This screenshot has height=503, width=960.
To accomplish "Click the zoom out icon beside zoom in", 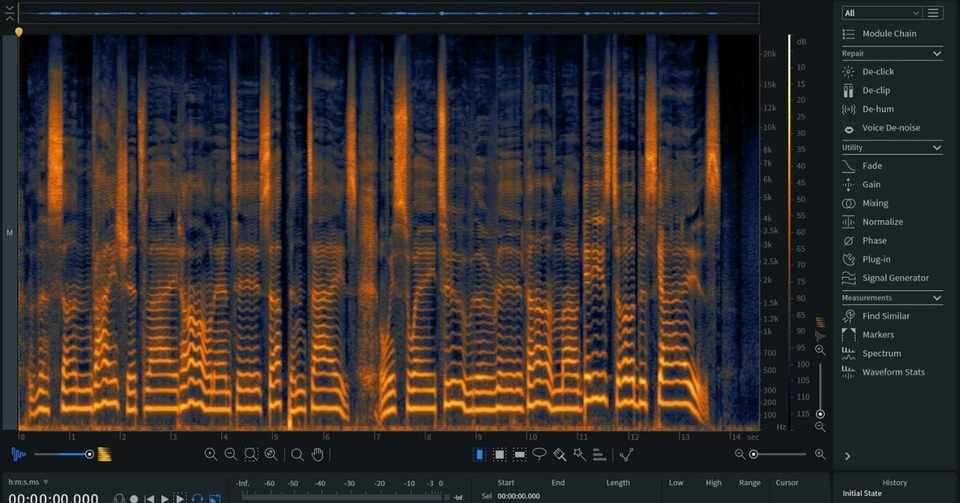I will pos(230,455).
